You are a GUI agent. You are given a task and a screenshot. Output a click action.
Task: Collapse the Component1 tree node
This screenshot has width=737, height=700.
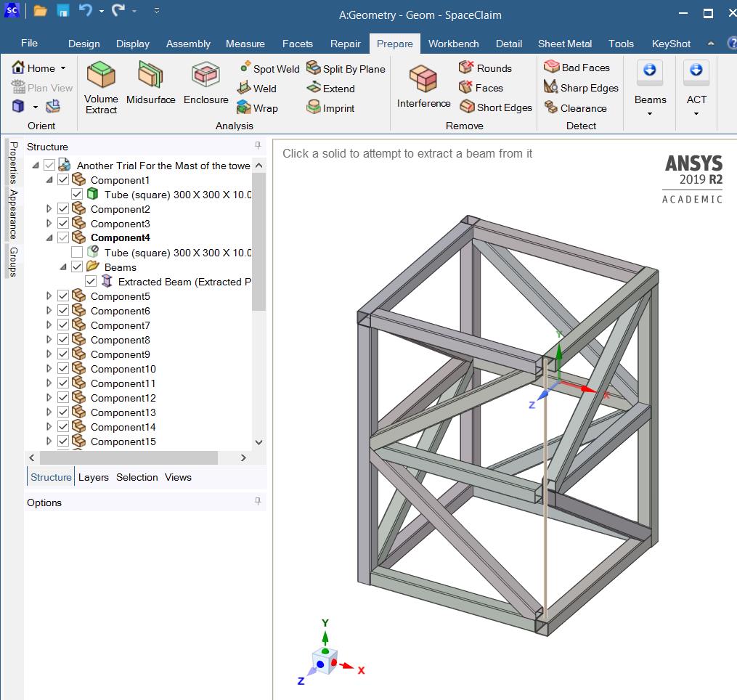click(x=49, y=180)
